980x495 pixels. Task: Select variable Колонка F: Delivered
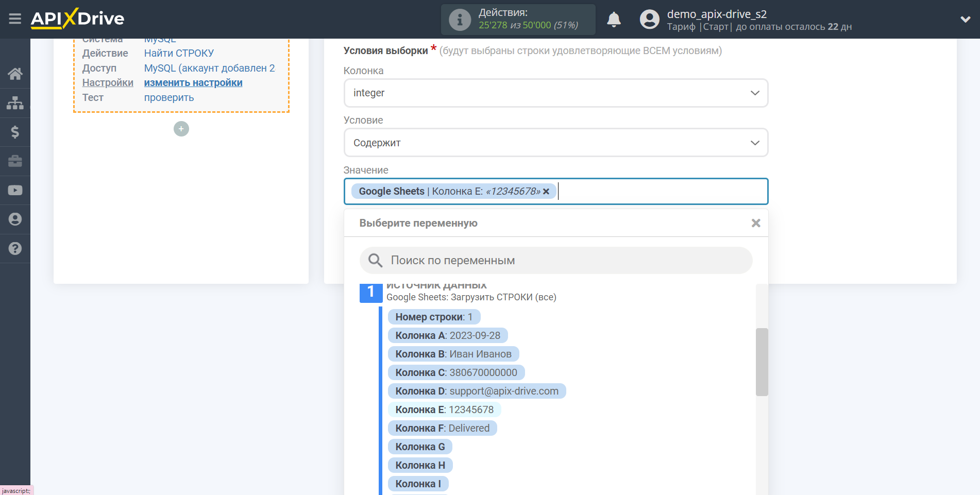click(442, 429)
